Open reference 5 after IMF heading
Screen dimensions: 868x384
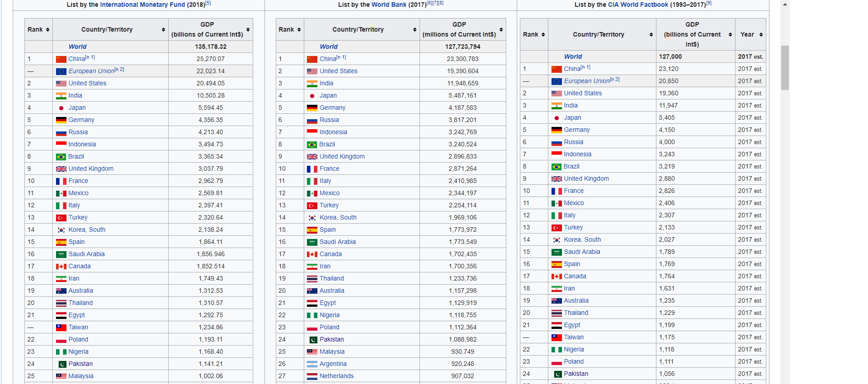208,3
